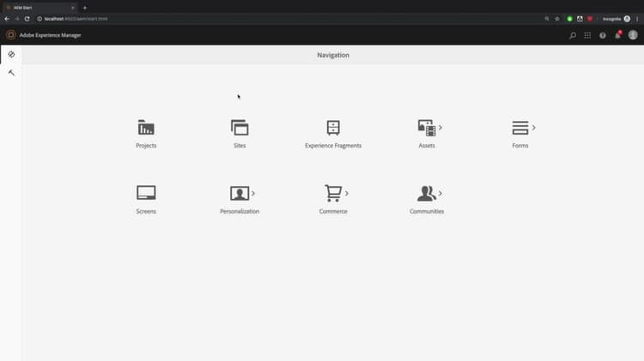This screenshot has height=361, width=644.
Task: Open the browser three-dot menu
Action: [x=637, y=19]
